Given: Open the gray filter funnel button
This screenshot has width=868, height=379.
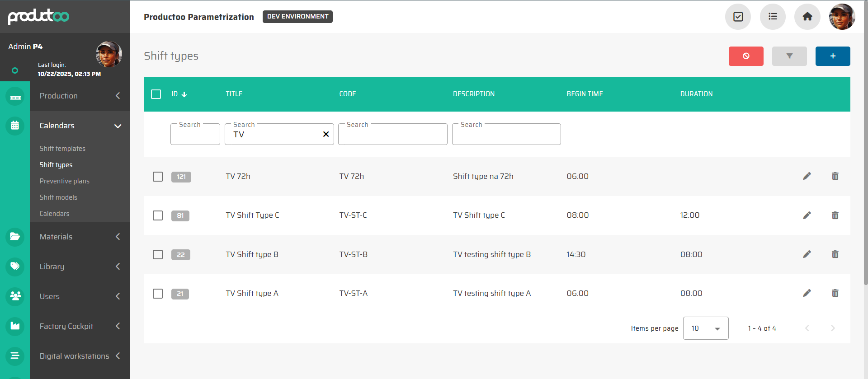Looking at the screenshot, I should 789,56.
